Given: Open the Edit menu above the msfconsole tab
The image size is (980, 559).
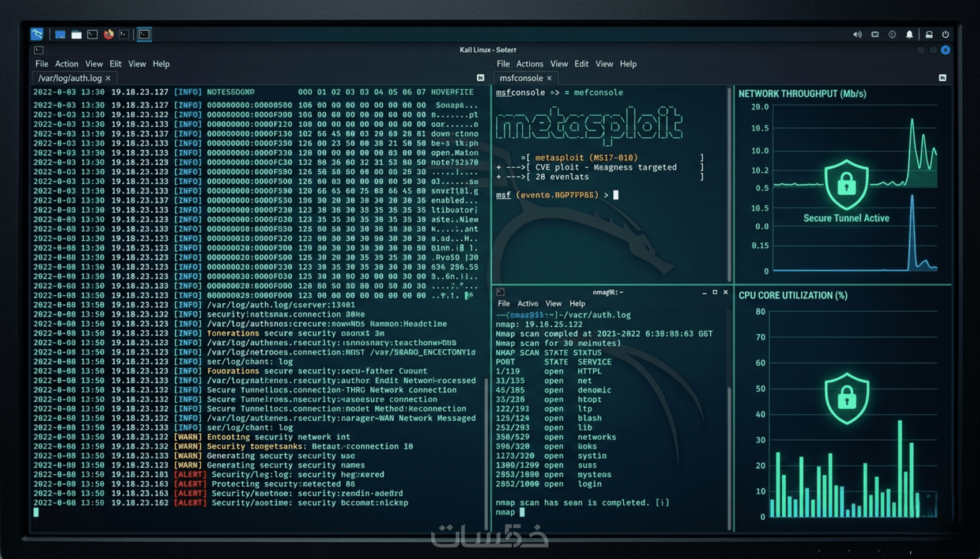Looking at the screenshot, I should click(x=581, y=64).
